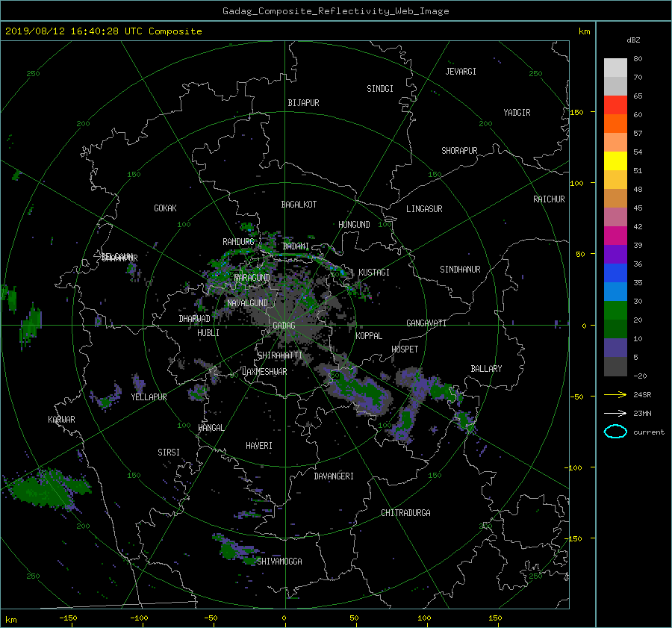This screenshot has width=672, height=628.
Task: Click the DHARWAD city label
Action: coord(194,319)
